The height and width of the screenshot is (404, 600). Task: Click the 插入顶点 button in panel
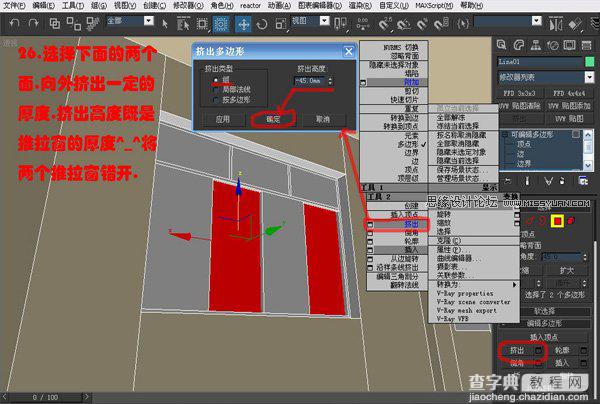544,337
